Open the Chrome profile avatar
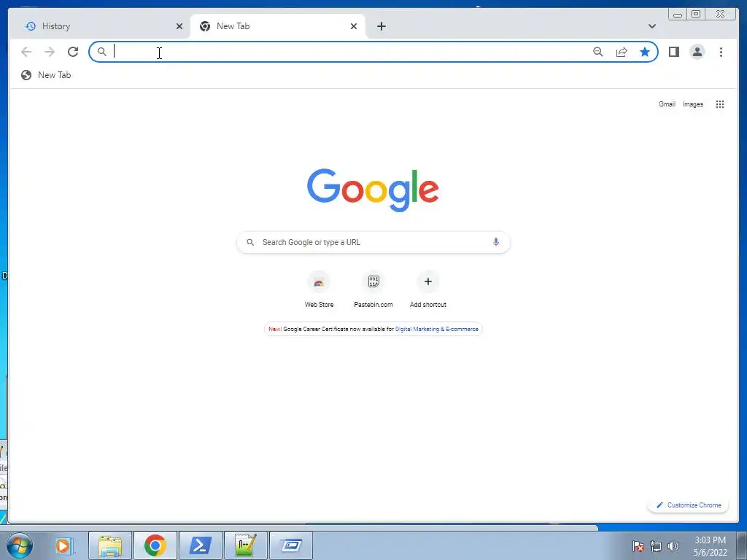The width and height of the screenshot is (747, 560). coord(697,52)
